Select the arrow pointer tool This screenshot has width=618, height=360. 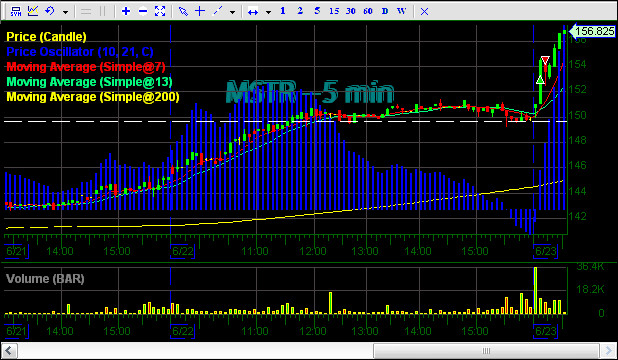(x=183, y=11)
